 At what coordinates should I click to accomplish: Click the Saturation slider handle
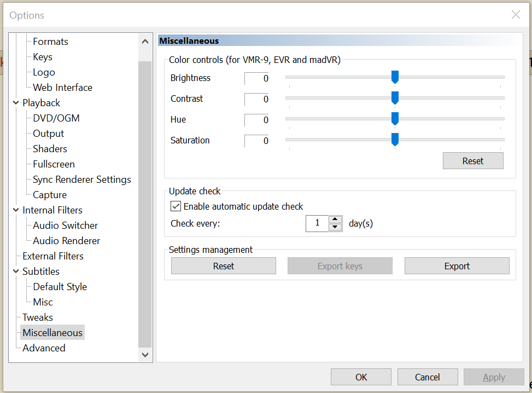(x=395, y=140)
